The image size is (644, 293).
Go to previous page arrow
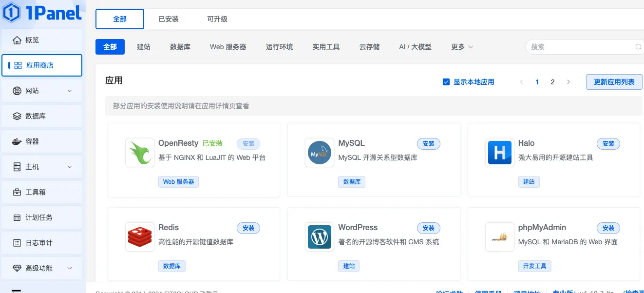[522, 82]
